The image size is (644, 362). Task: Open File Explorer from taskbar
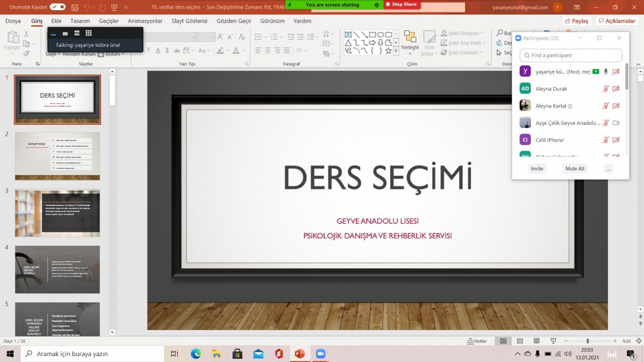tap(216, 354)
